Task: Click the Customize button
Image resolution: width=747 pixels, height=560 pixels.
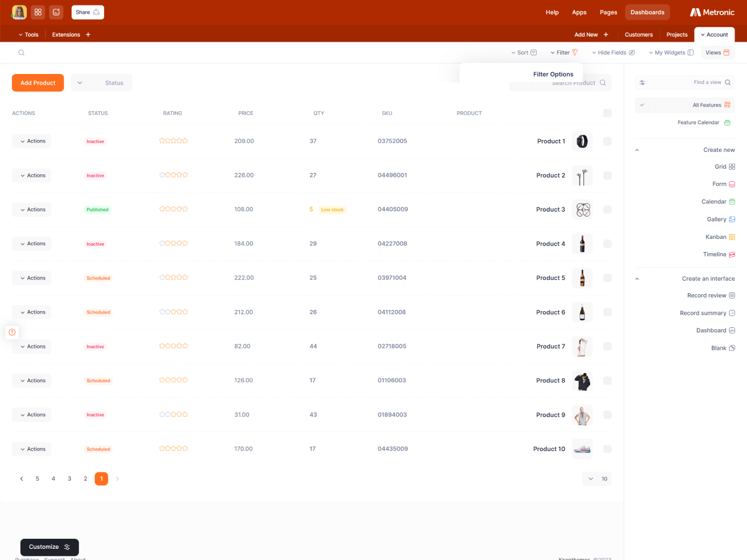Action: [x=50, y=547]
